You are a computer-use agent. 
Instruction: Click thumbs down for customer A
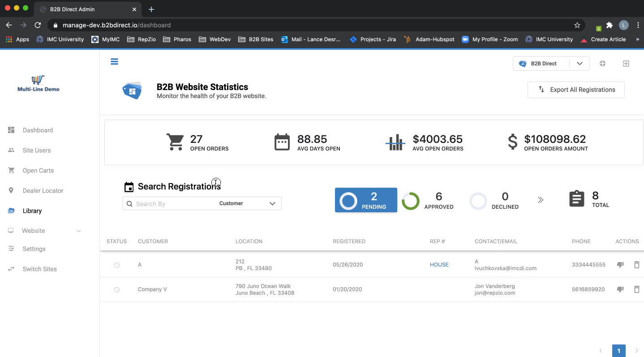pyautogui.click(x=620, y=265)
